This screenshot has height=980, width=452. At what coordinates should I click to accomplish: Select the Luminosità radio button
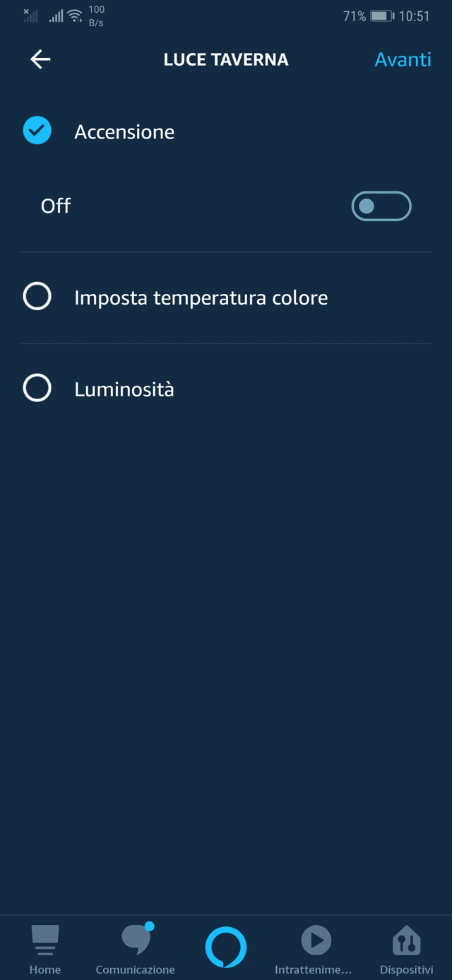(37, 388)
